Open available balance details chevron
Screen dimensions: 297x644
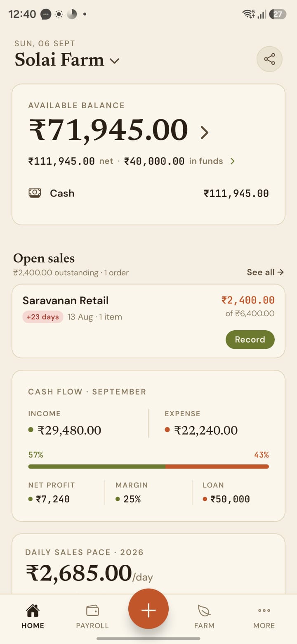coord(204,133)
